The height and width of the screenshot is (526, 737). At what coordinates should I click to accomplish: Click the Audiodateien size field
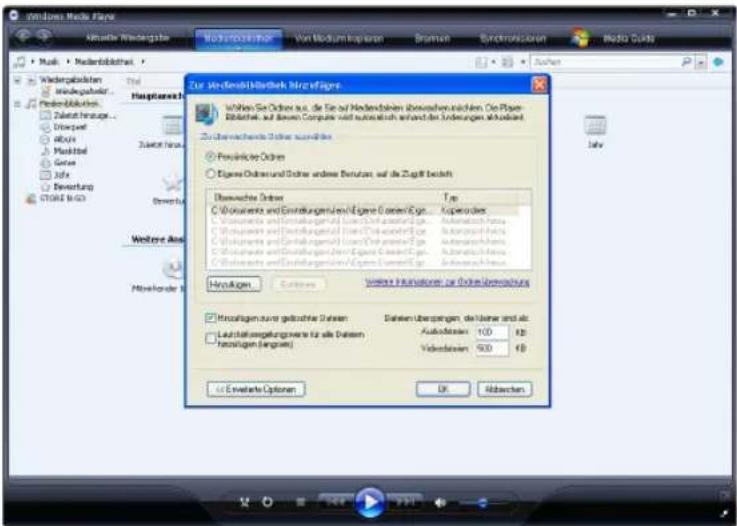tap(492, 332)
